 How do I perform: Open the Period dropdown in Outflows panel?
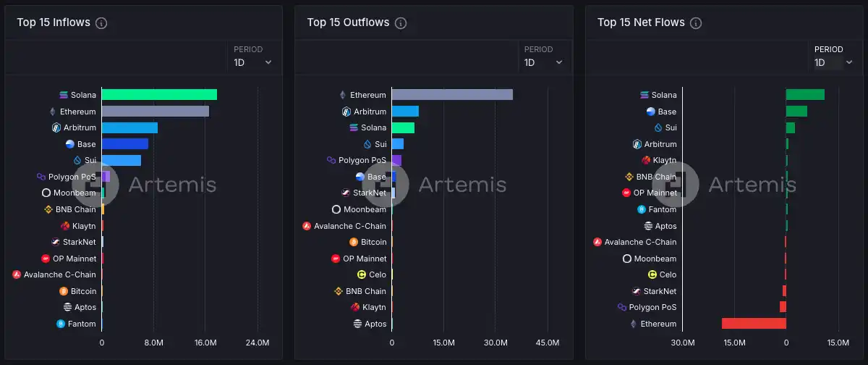tap(542, 62)
